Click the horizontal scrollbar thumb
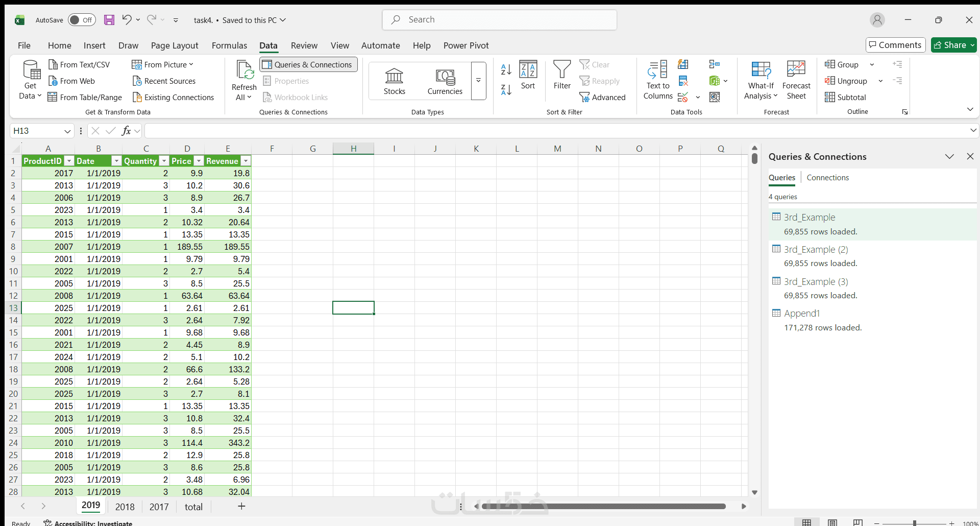 (x=603, y=507)
